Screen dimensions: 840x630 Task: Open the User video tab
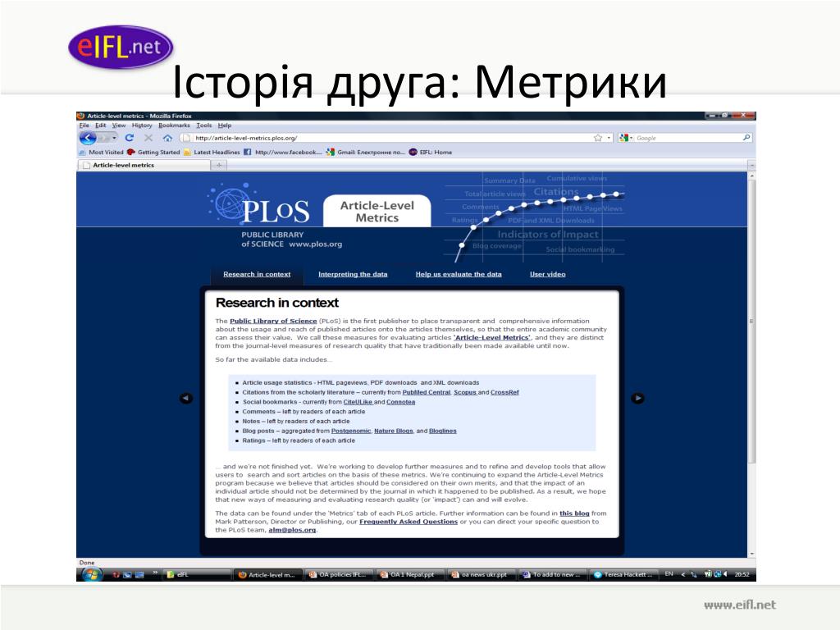547,274
